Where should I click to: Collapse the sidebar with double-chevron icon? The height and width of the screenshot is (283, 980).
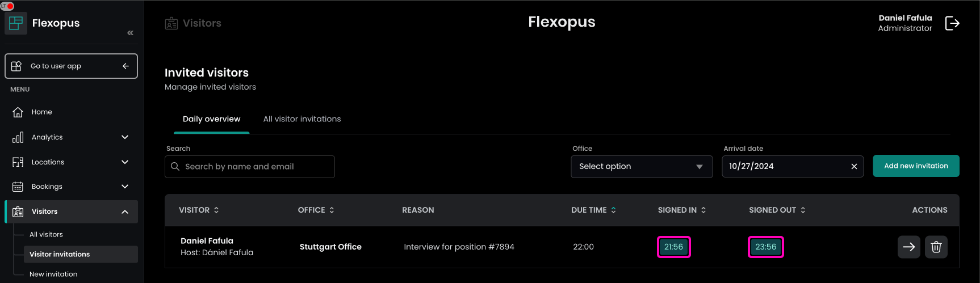click(131, 33)
